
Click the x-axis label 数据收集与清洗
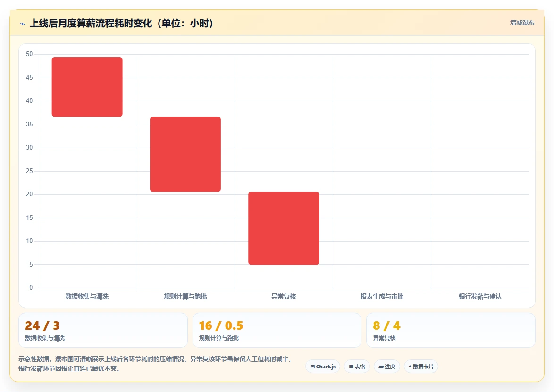(87, 296)
